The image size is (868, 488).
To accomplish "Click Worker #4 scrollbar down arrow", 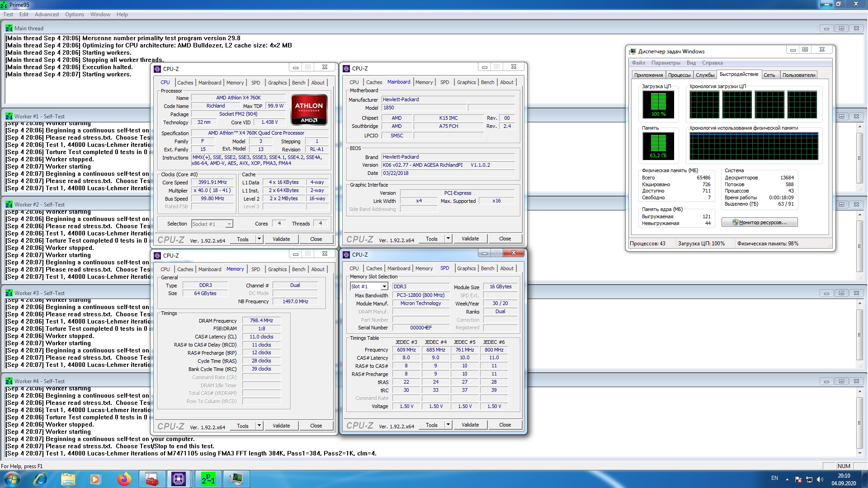I will [859, 453].
